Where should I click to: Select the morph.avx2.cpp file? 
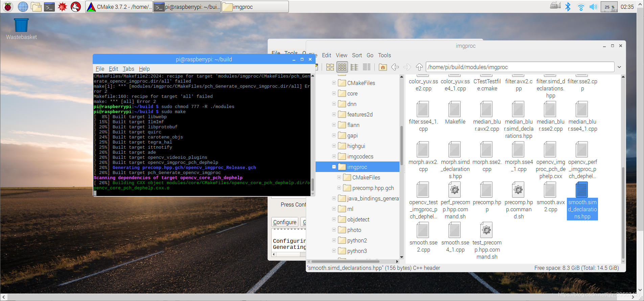coord(423,157)
